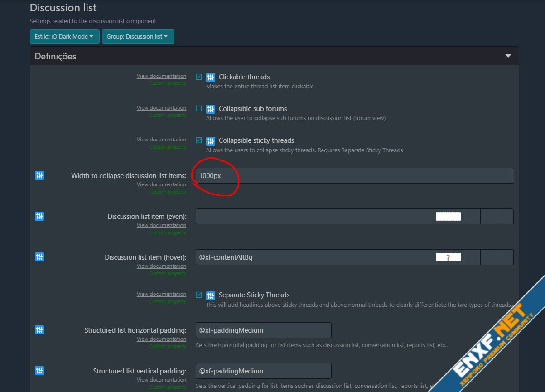Open View documentation link for Clickable threads
Image resolution: width=545 pixels, height=392 pixels.
pyautogui.click(x=161, y=76)
